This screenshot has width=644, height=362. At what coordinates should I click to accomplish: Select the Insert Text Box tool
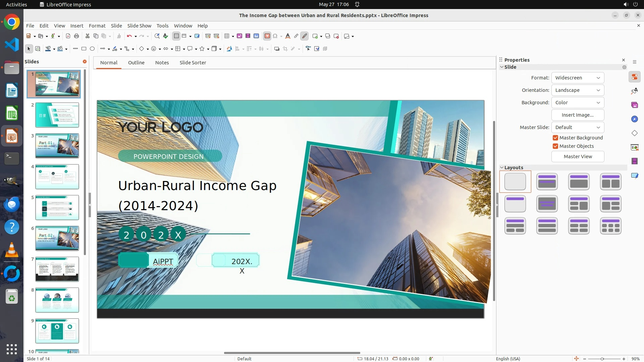[267, 36]
